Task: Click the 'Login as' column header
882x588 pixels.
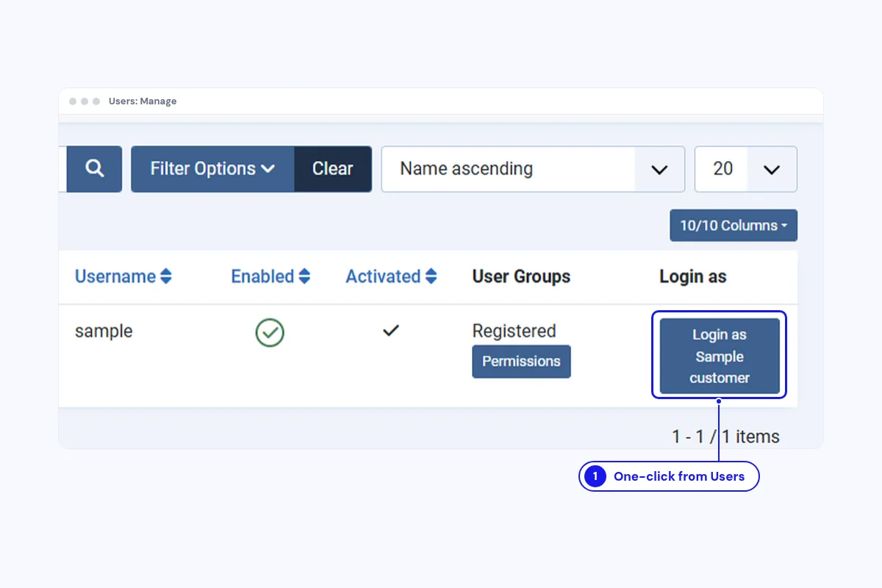Action: (693, 276)
